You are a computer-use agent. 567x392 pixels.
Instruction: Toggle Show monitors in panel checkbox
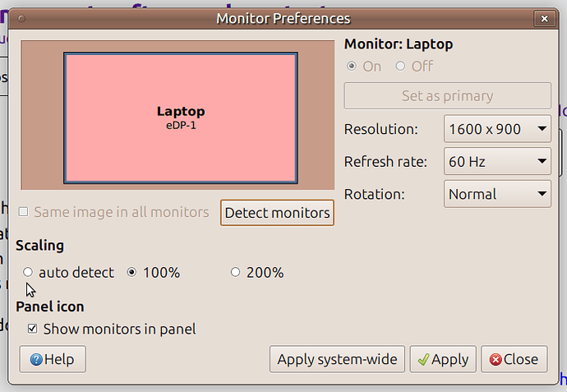click(x=33, y=329)
